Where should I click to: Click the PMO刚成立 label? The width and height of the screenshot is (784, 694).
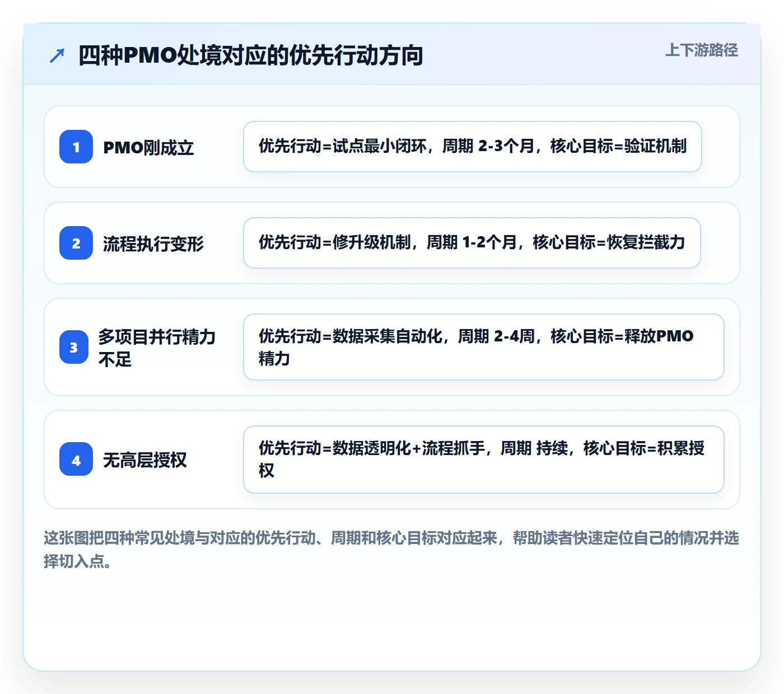[x=148, y=147]
